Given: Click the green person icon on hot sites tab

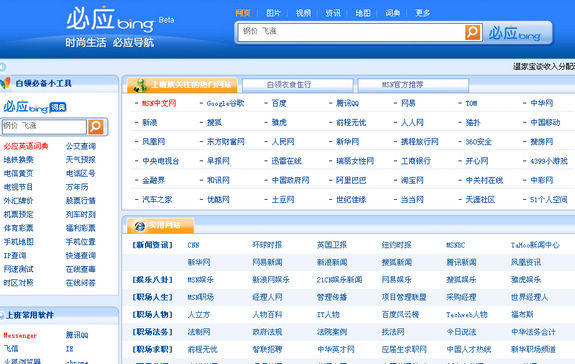Looking at the screenshot, I should pos(140,85).
